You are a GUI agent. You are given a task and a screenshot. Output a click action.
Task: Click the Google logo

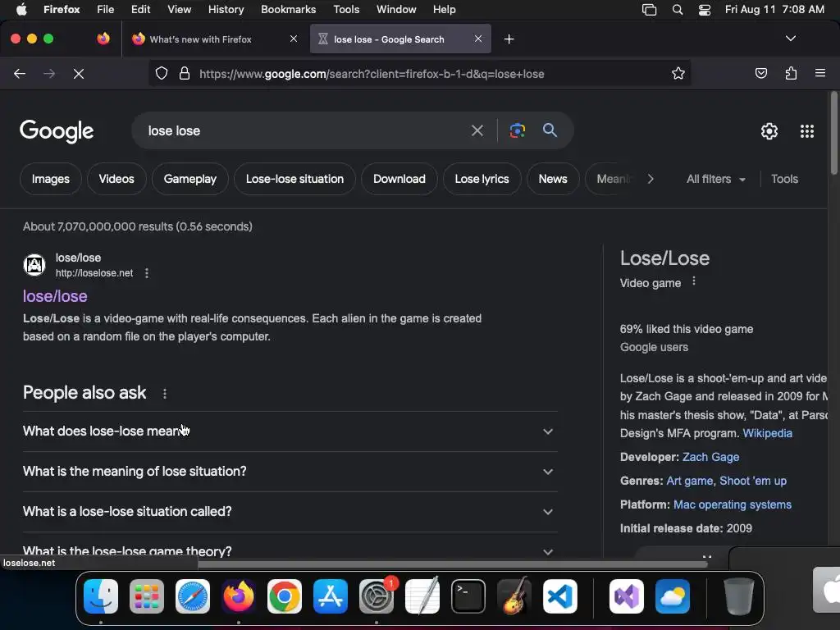point(57,131)
